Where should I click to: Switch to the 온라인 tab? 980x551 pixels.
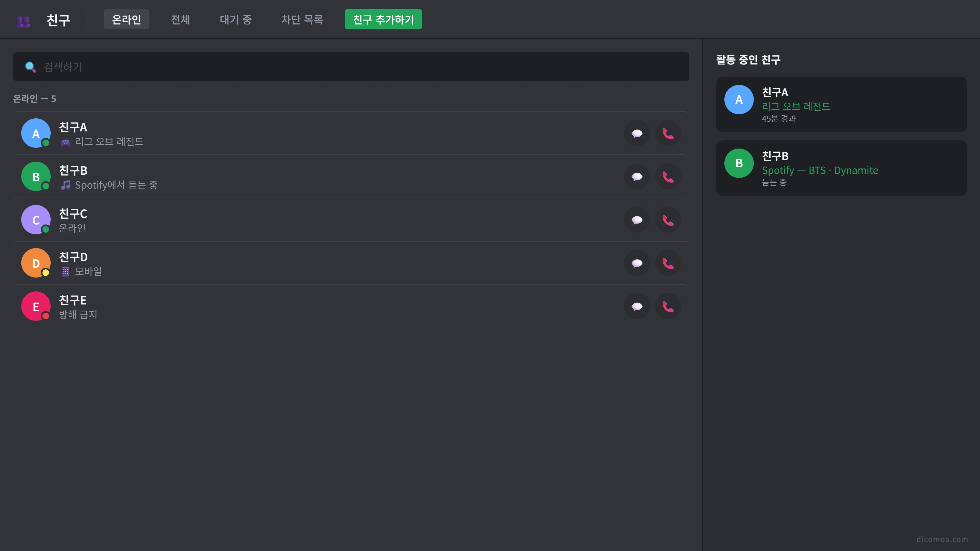(x=126, y=19)
